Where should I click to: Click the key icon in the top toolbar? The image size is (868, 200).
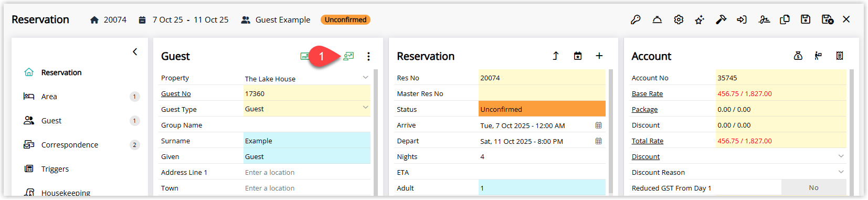point(636,19)
